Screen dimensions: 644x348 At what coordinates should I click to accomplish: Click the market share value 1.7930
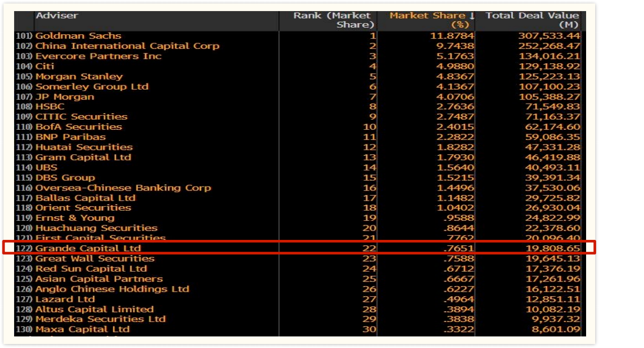(x=455, y=157)
